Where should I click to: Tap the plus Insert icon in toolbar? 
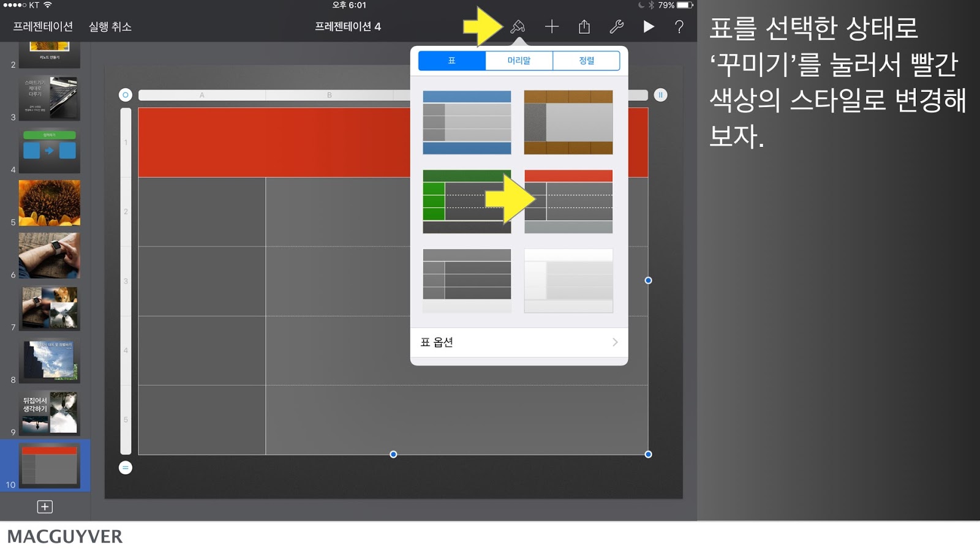(552, 26)
